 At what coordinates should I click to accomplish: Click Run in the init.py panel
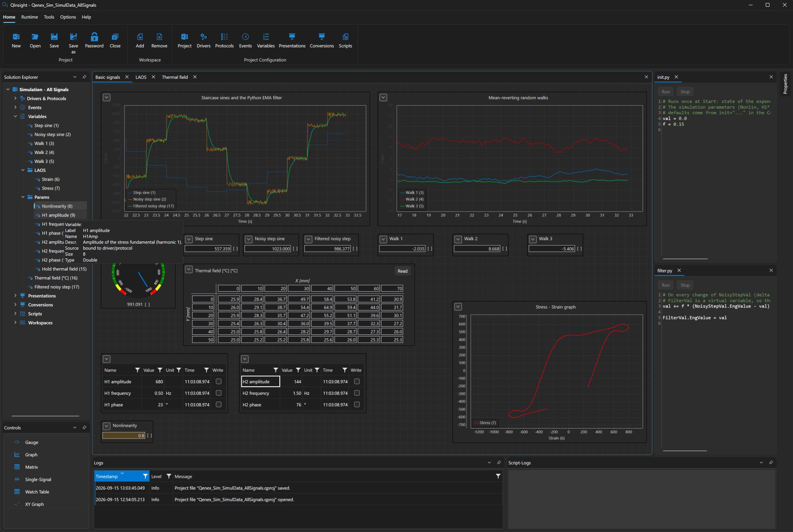click(666, 92)
